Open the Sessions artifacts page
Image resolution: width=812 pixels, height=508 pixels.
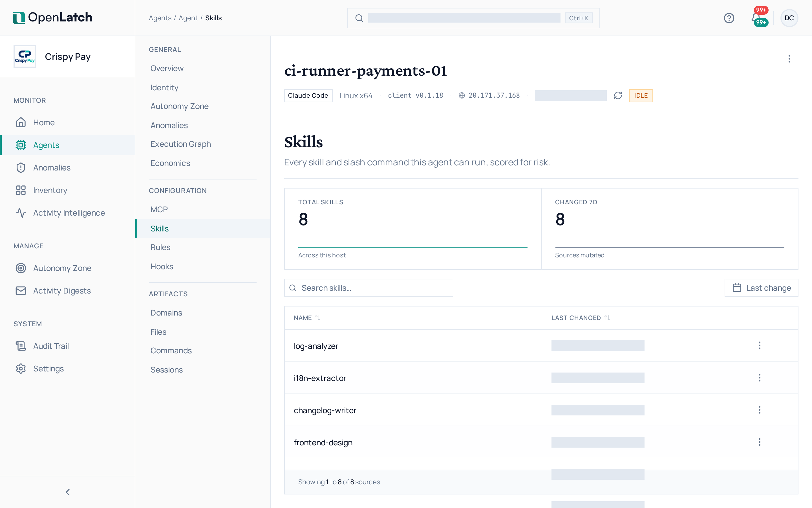[166, 370]
